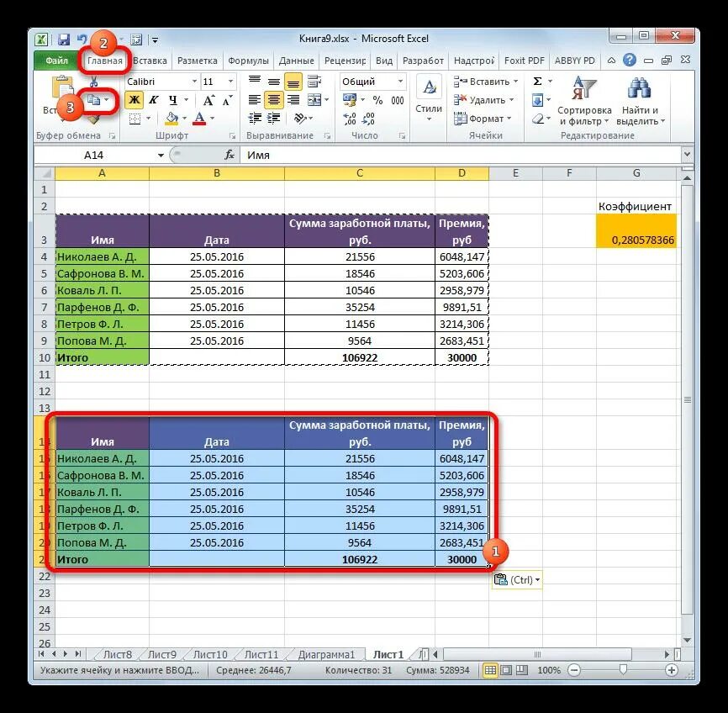
Task: Undo the last action in the Quick Access Toolbar
Action: [x=82, y=40]
